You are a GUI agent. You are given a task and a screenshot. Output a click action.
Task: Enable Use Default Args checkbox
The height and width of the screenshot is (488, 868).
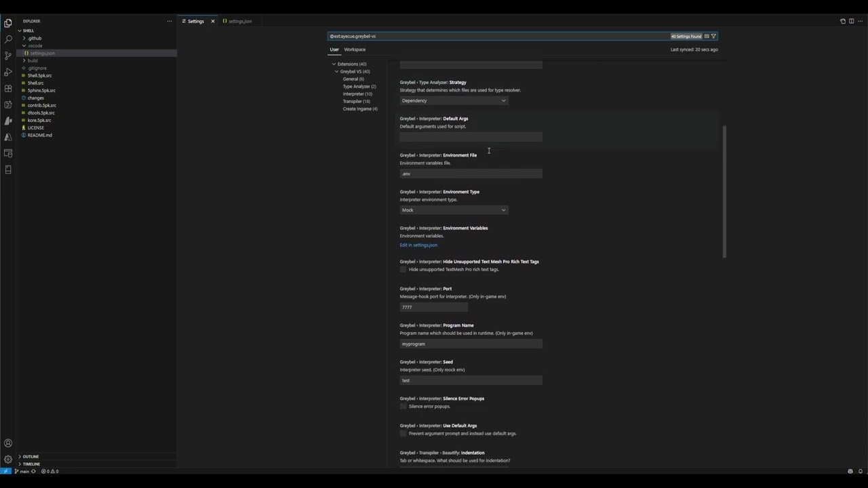click(x=403, y=433)
